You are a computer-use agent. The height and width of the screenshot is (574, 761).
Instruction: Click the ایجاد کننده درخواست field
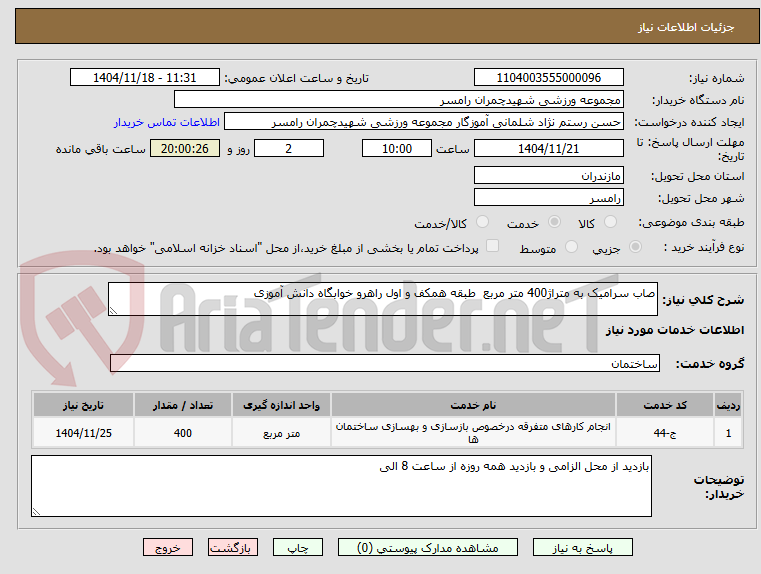[424, 122]
